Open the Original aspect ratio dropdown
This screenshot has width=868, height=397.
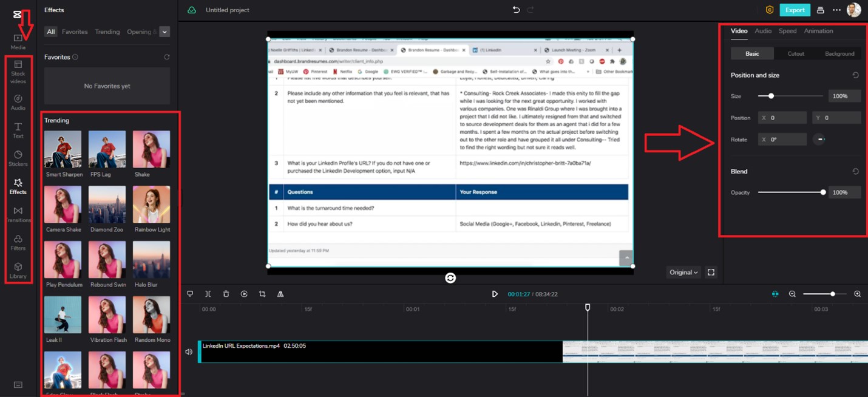[x=683, y=272]
